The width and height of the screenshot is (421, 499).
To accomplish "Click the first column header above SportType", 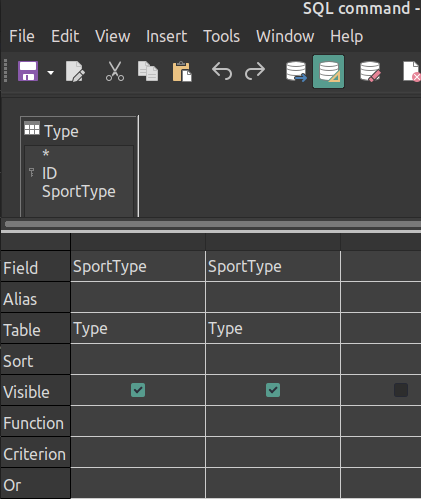I will [x=138, y=242].
